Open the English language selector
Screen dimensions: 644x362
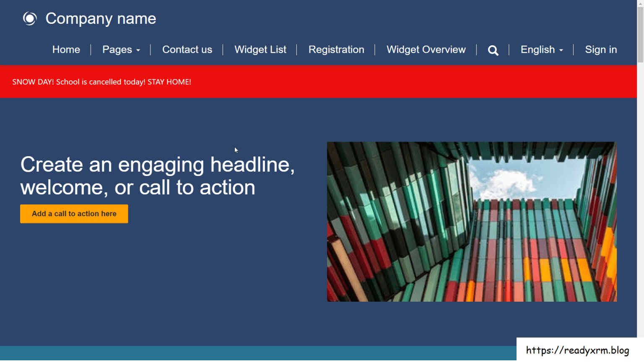pos(538,49)
